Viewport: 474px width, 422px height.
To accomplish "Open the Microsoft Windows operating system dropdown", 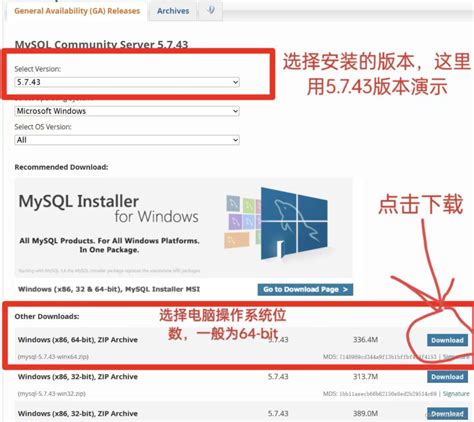I will 127,111.
